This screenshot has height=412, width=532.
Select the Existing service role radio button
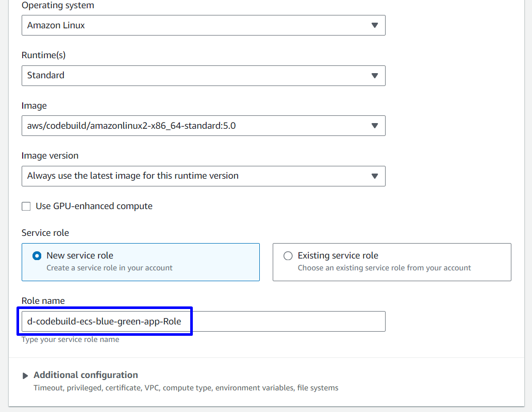click(x=288, y=256)
